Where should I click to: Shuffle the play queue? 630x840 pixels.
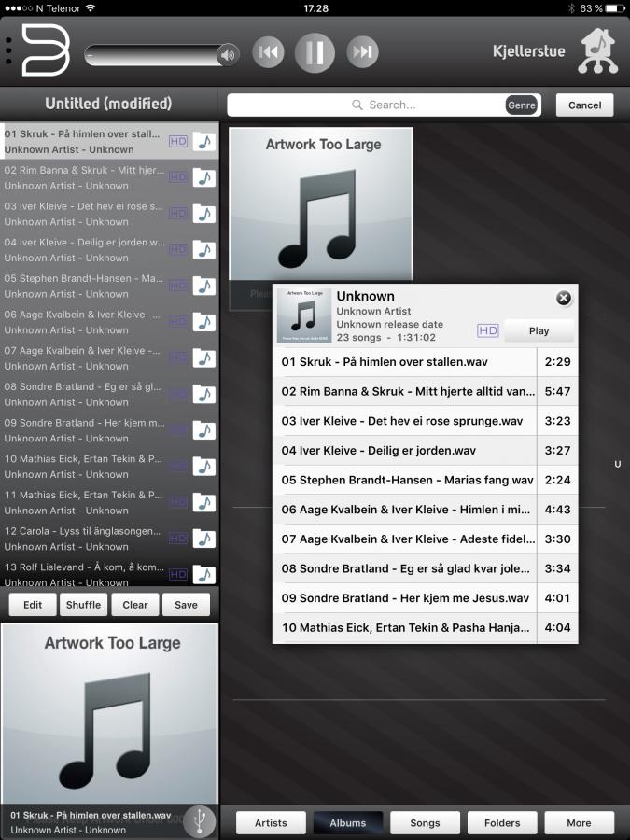[83, 604]
